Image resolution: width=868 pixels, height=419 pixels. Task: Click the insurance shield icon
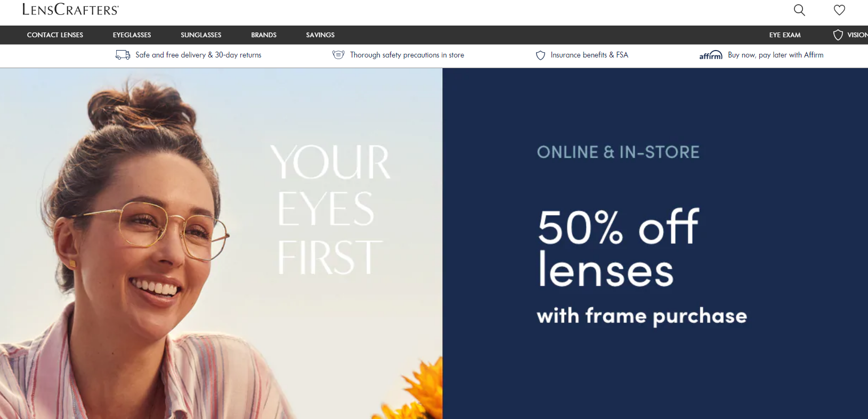coord(540,55)
